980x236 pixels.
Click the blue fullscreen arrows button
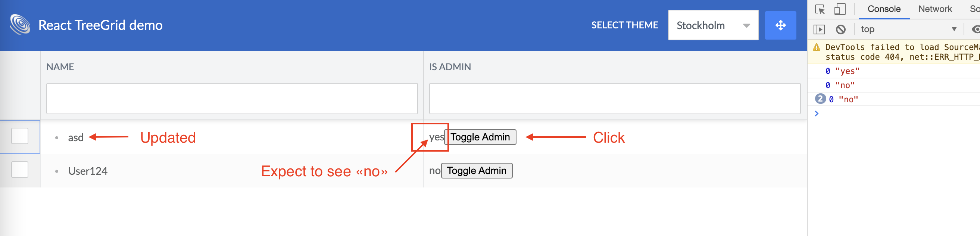(x=780, y=25)
